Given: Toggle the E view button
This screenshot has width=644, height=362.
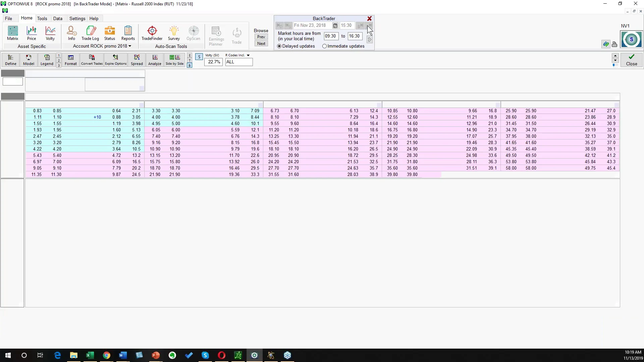Looking at the screenshot, I should [190, 56].
